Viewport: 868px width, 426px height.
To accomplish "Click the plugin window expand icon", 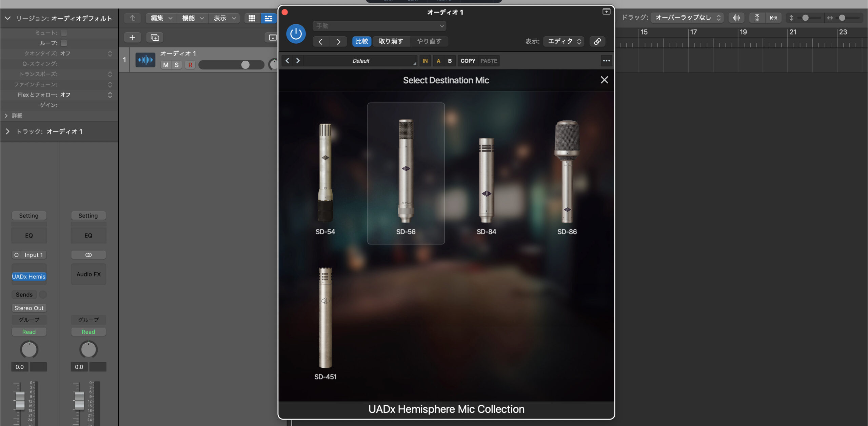I will [606, 12].
